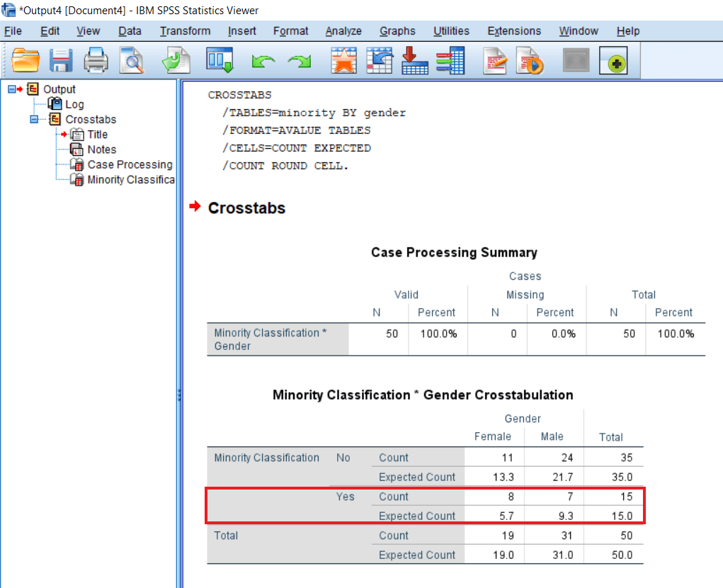Select Crosstabs label in outline tree
Image resolution: width=723 pixels, height=588 pixels.
(91, 120)
